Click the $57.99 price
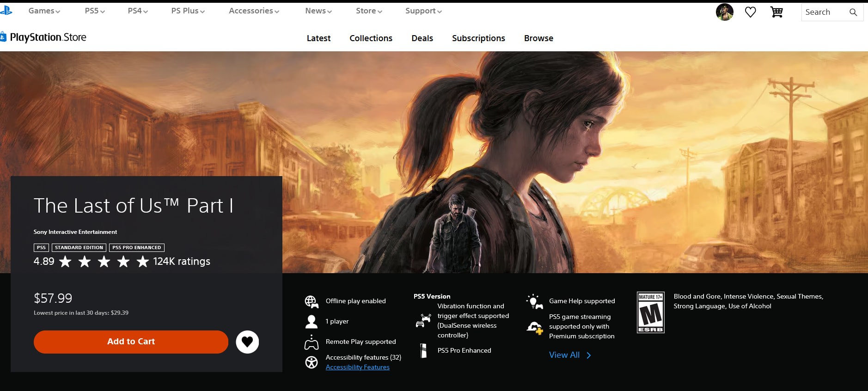Viewport: 868px width, 391px height. (x=53, y=298)
